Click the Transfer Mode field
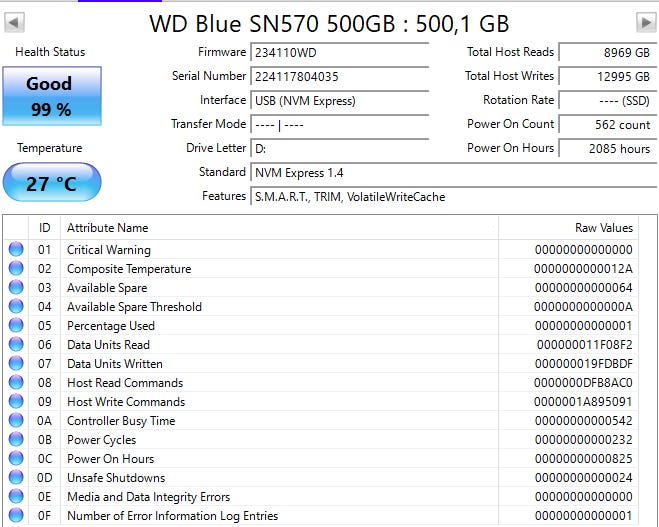Viewport: 659px width, 527px height. 340,125
